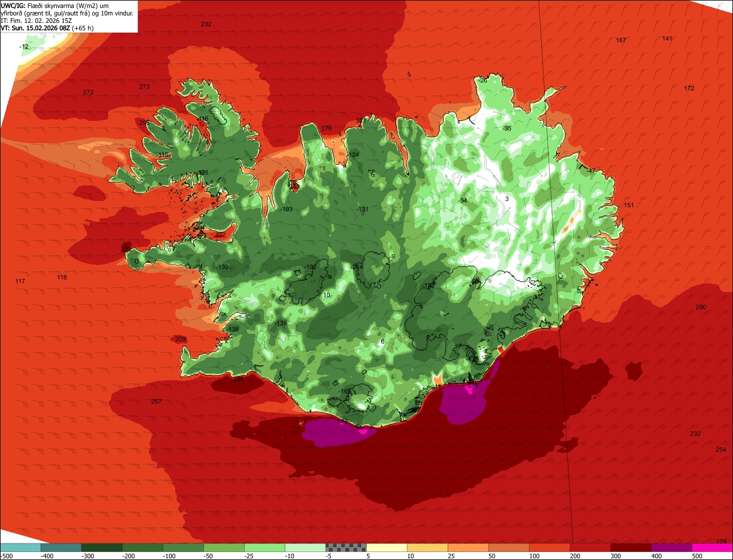This screenshot has height=560, width=733.
Task: Click the pale yellow 5 to 10 legend swatch
Action: [x=387, y=548]
